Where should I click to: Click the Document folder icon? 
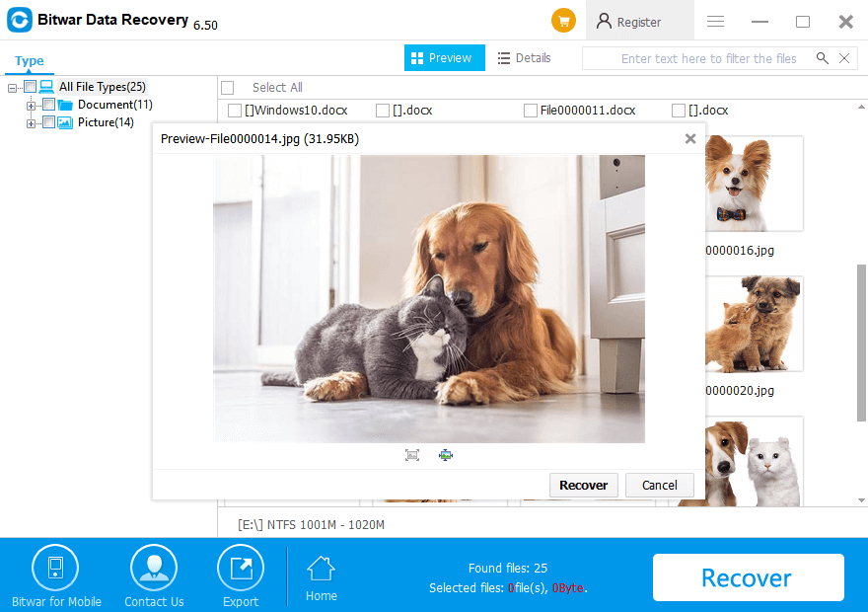pos(65,105)
